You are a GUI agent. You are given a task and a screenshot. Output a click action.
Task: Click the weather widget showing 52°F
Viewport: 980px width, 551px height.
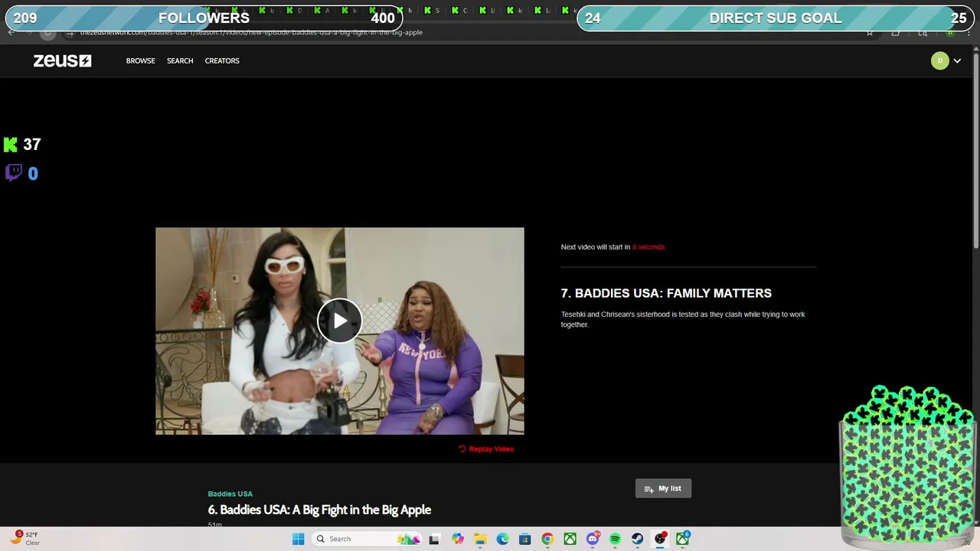[24, 539]
